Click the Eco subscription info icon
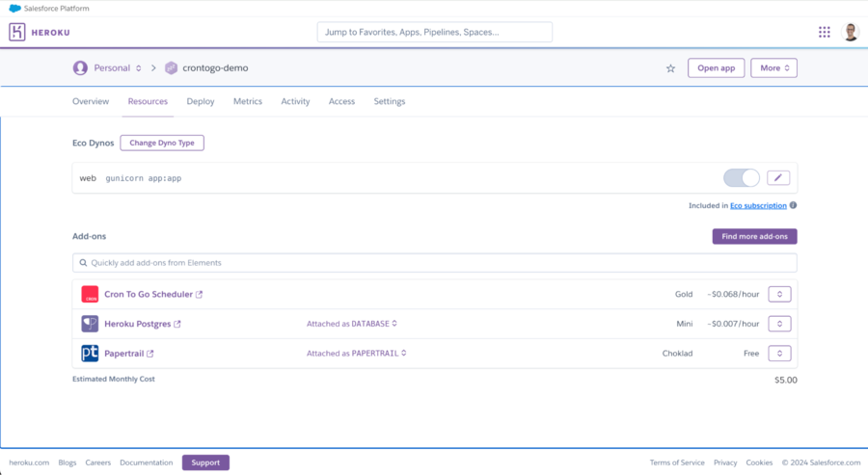Viewport: 868px width, 475px height. [x=794, y=205]
